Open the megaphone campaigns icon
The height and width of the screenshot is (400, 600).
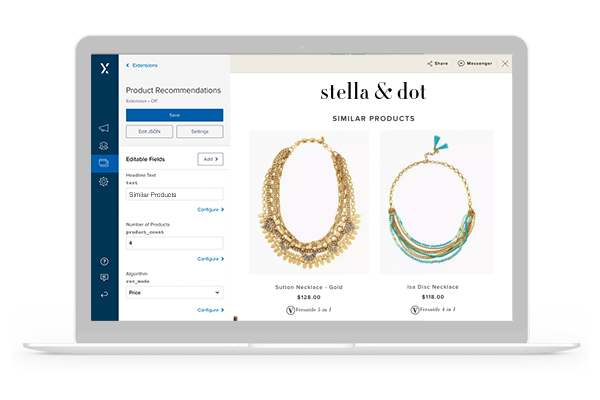tap(104, 128)
